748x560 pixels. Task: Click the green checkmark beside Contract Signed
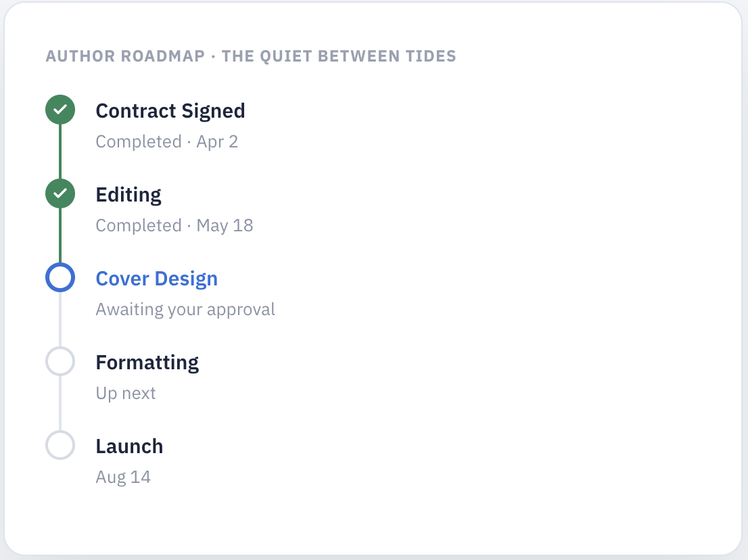pos(60,110)
